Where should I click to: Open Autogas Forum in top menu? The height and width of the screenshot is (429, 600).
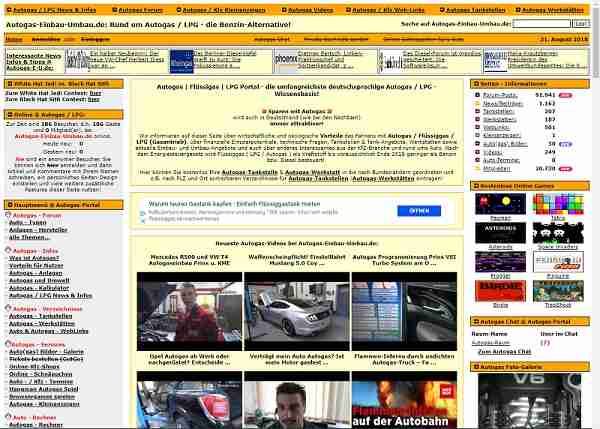coord(140,10)
